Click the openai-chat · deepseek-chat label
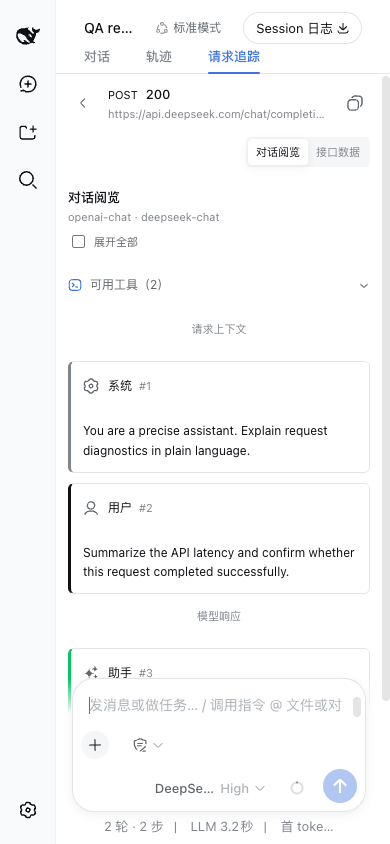The image size is (390, 844). click(144, 217)
